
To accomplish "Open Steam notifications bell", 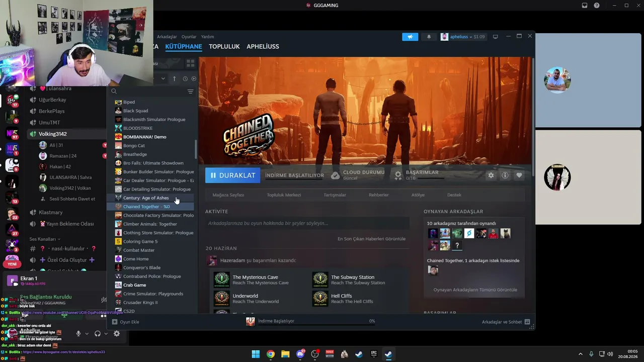I will tap(429, 37).
